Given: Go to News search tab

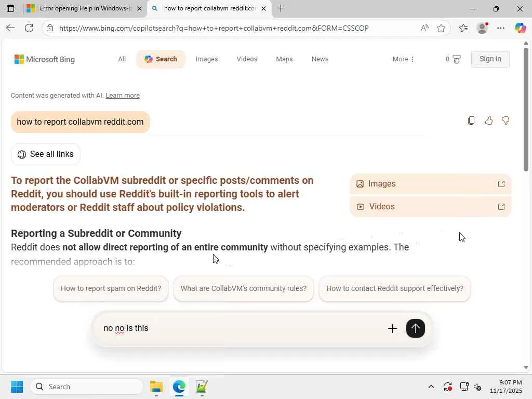Looking at the screenshot, I should (320, 59).
